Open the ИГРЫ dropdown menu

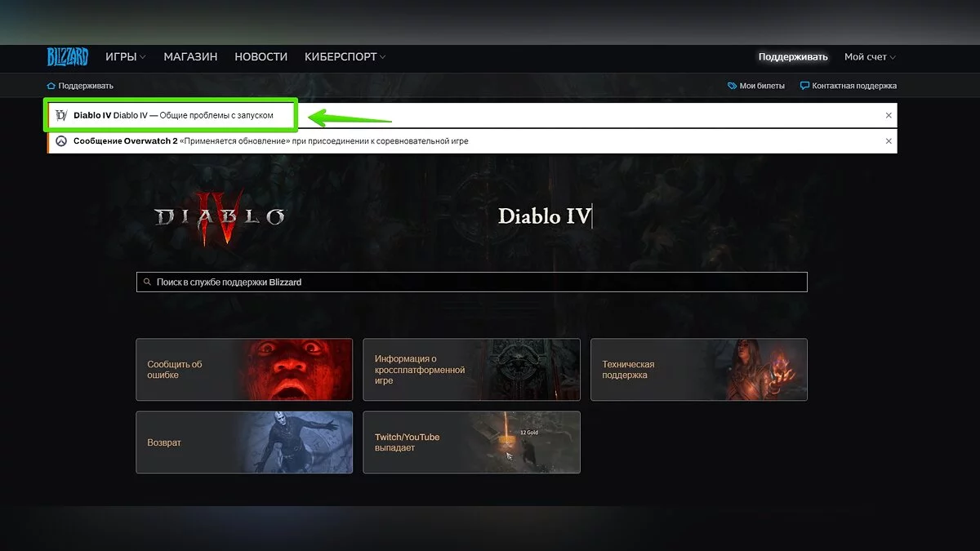[125, 57]
